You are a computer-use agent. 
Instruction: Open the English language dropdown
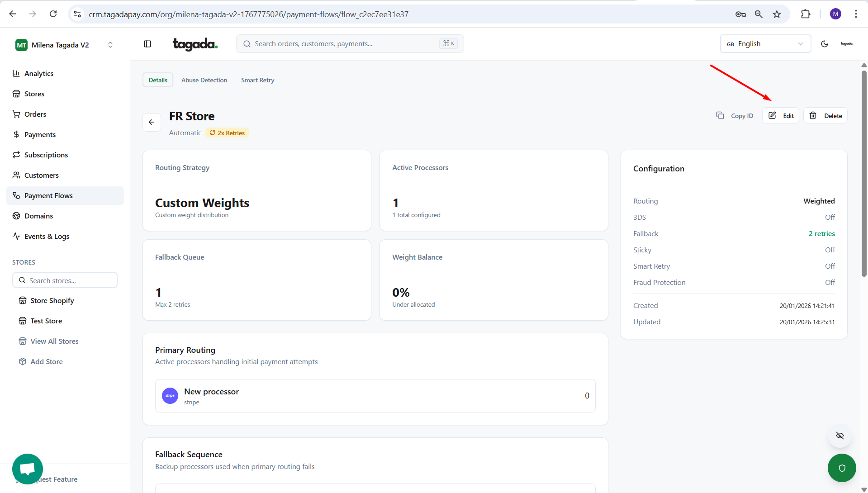point(765,44)
